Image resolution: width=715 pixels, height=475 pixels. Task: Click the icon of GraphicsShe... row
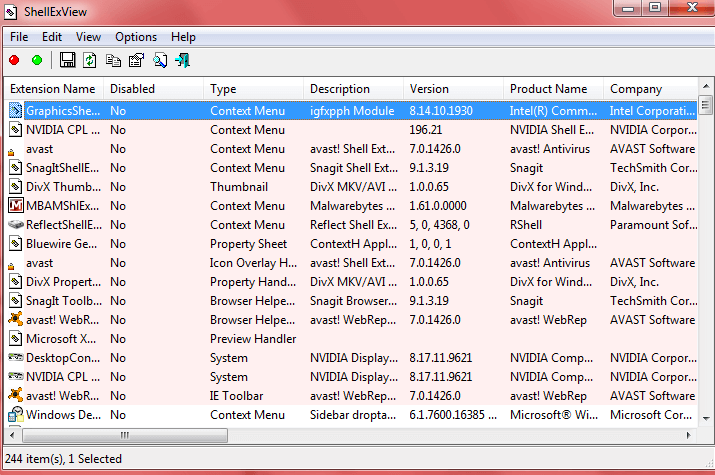point(16,110)
